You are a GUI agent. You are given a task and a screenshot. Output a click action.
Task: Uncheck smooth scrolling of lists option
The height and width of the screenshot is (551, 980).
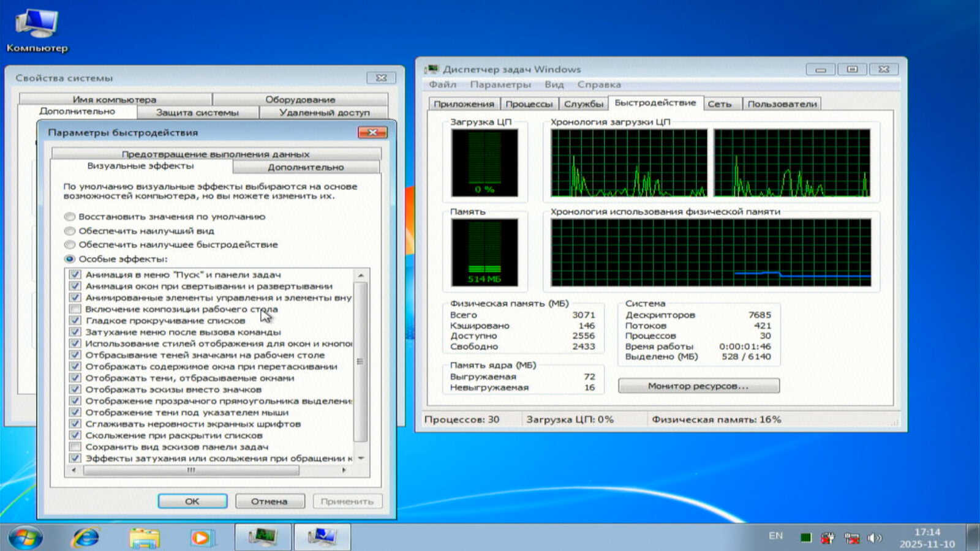pyautogui.click(x=75, y=321)
